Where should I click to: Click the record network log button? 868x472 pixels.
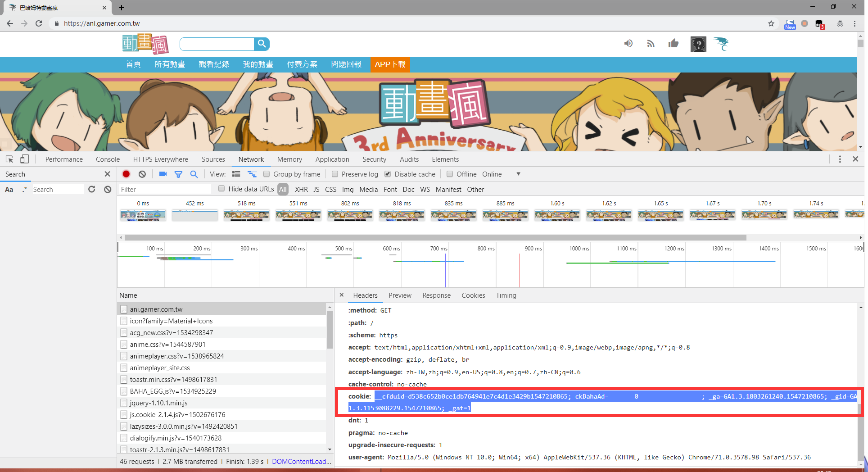(x=126, y=174)
